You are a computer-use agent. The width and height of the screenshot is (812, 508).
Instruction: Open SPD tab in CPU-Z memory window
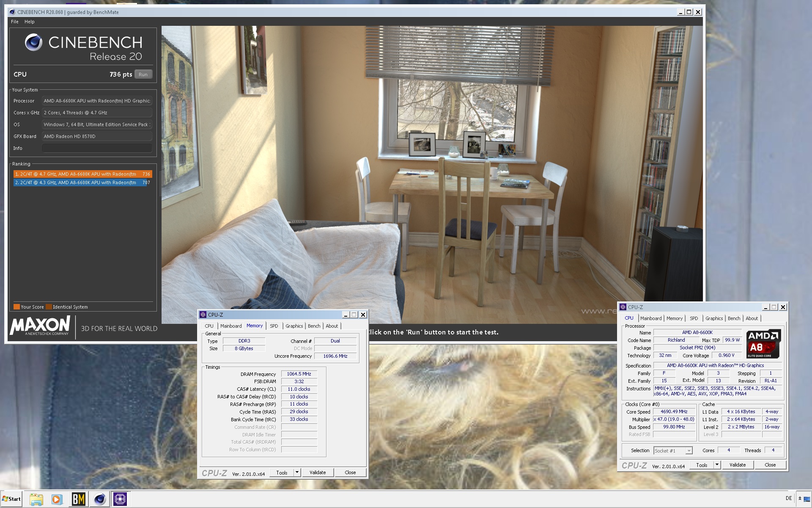pos(274,326)
